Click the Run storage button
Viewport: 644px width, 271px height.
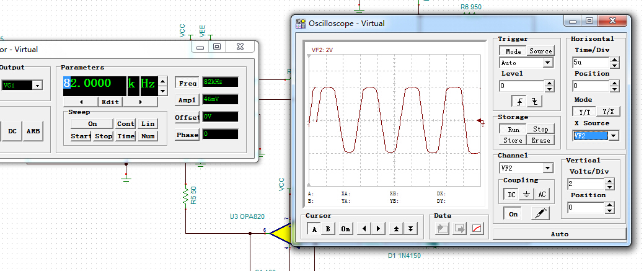(513, 129)
